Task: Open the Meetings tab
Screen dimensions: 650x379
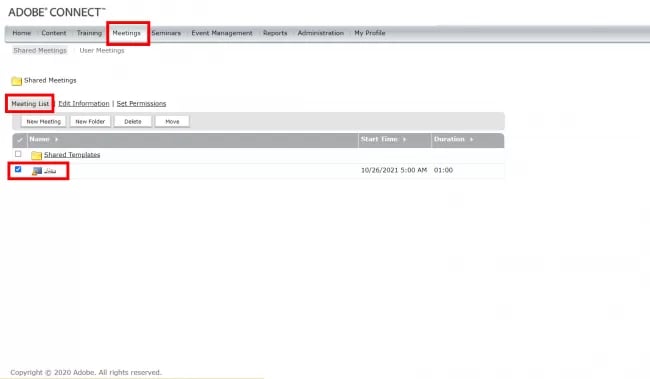Action: (x=126, y=33)
